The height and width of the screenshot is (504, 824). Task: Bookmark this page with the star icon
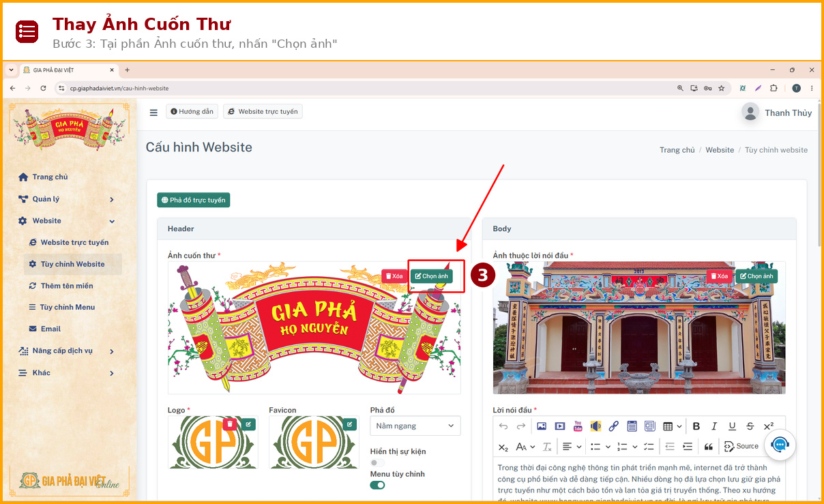721,88
